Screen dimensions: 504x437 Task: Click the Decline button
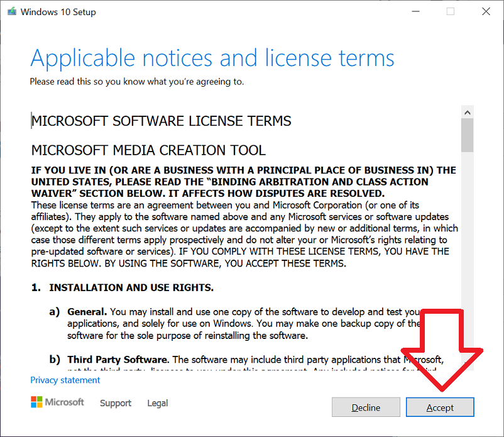(x=366, y=407)
